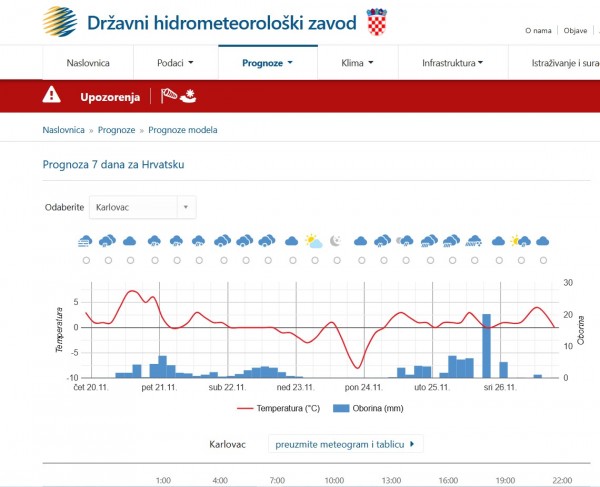Expand the active Prognoze dropdown menu

click(267, 63)
